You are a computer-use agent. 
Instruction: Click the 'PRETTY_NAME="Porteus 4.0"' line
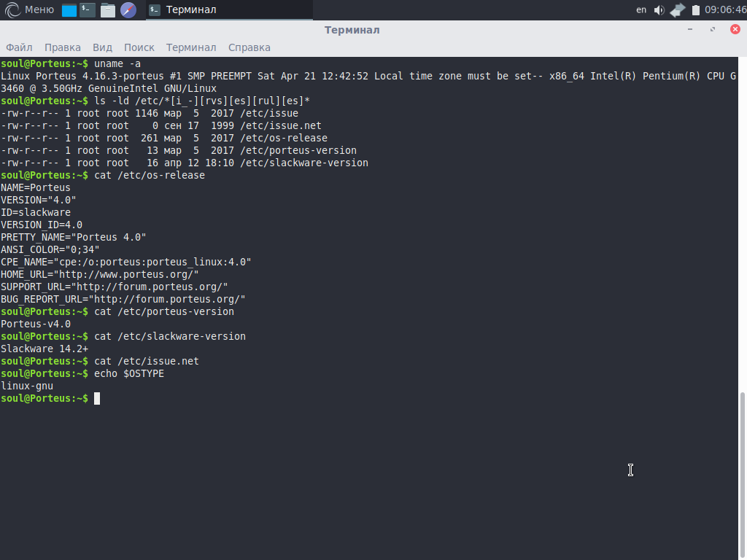click(74, 237)
